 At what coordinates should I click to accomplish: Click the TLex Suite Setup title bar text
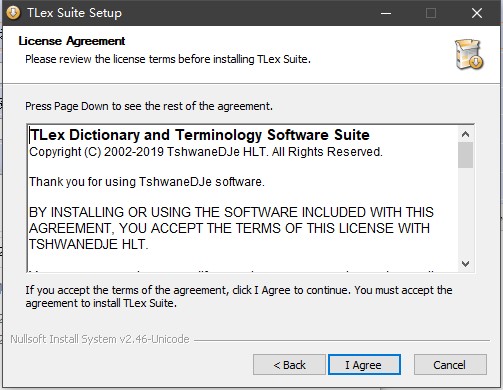click(x=74, y=13)
